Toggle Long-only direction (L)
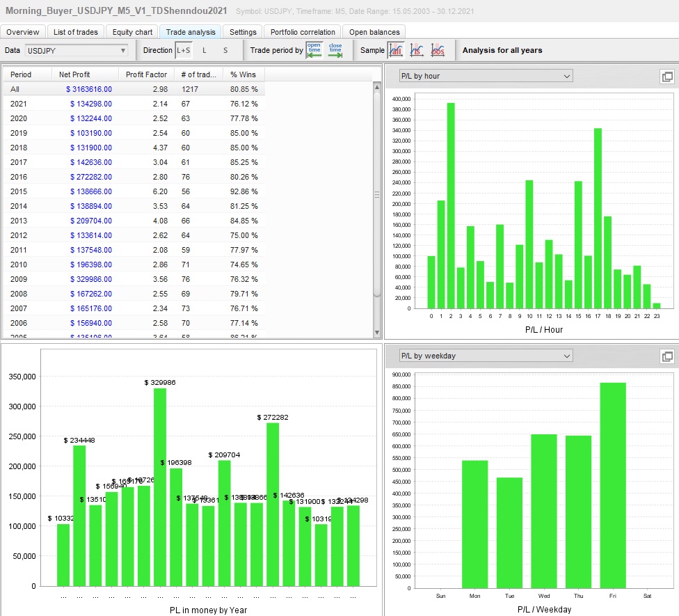The width and height of the screenshot is (679, 616). point(205,50)
